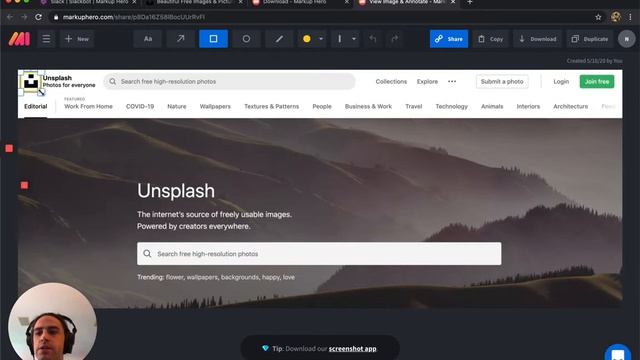Copy the markup to clipboard
This screenshot has height=360, width=640.
click(x=491, y=39)
